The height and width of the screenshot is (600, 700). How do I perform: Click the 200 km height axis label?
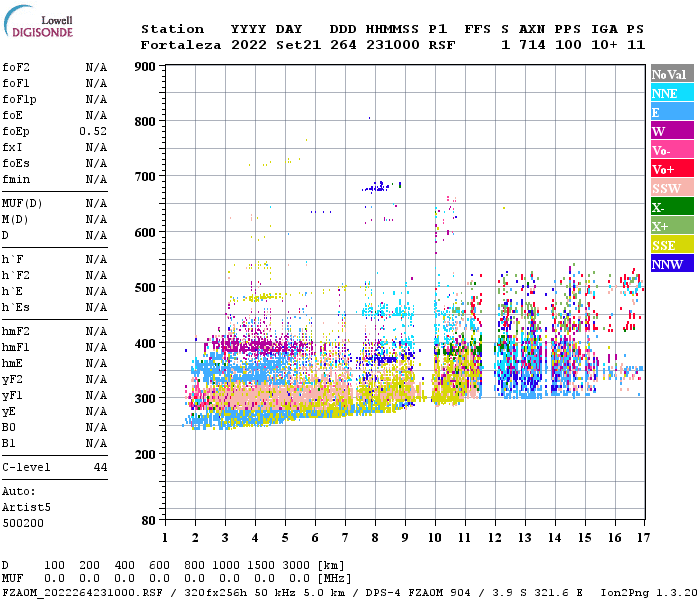tap(145, 455)
